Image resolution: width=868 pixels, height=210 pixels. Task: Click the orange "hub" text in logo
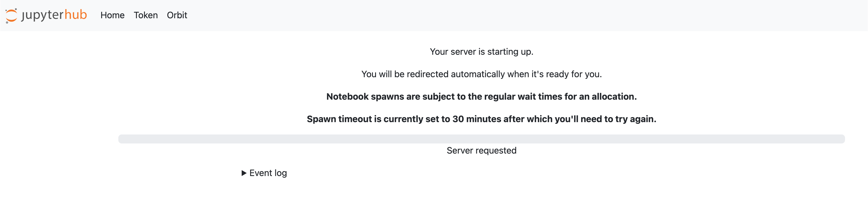[x=75, y=15]
